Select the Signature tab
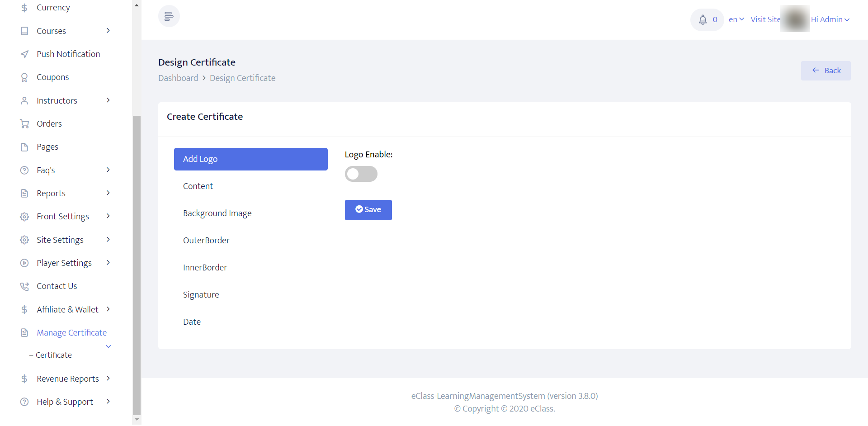Screen dimensions: 868x426 (x=201, y=295)
